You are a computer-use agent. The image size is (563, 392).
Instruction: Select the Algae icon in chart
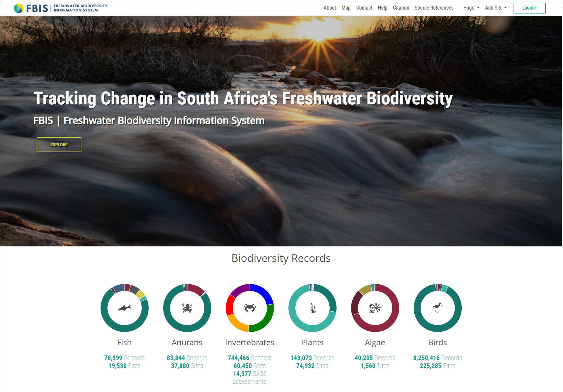(x=375, y=308)
